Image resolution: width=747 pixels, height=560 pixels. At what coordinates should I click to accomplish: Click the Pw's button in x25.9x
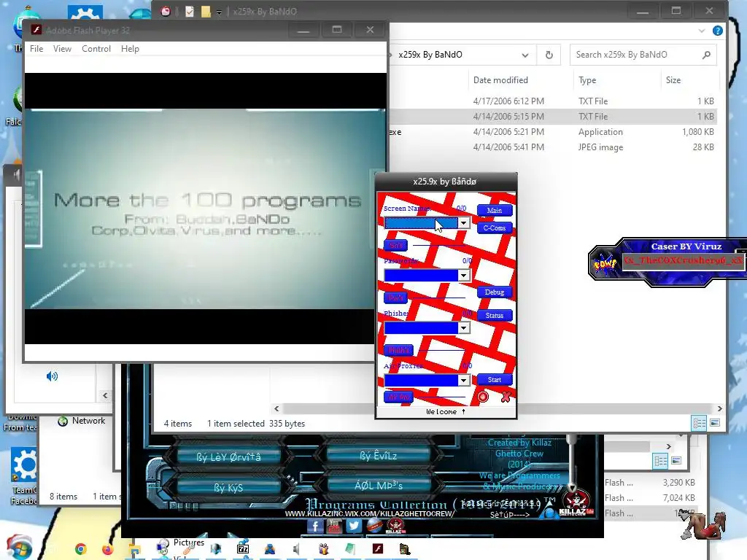coord(396,297)
